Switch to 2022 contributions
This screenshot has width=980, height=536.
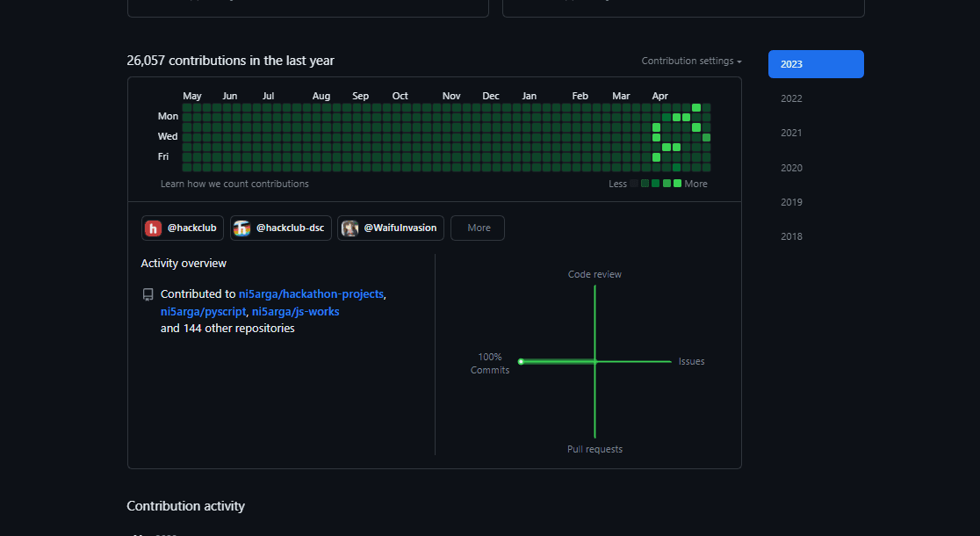pyautogui.click(x=791, y=98)
